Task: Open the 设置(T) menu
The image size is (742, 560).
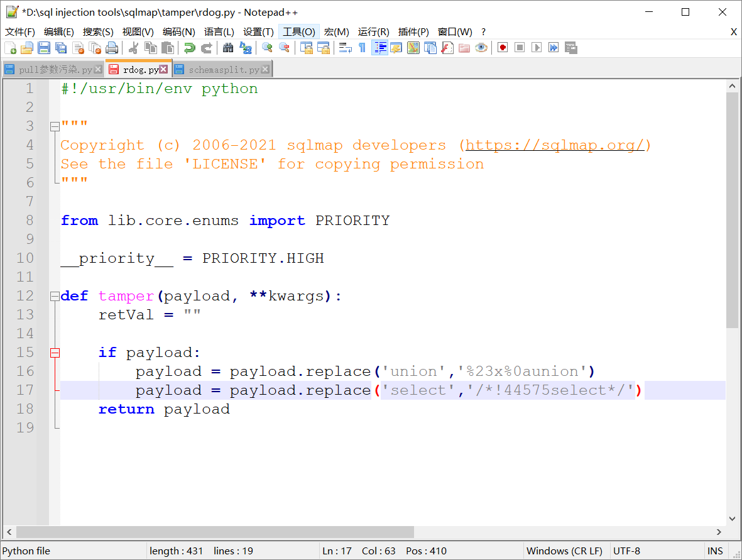Action: click(258, 31)
